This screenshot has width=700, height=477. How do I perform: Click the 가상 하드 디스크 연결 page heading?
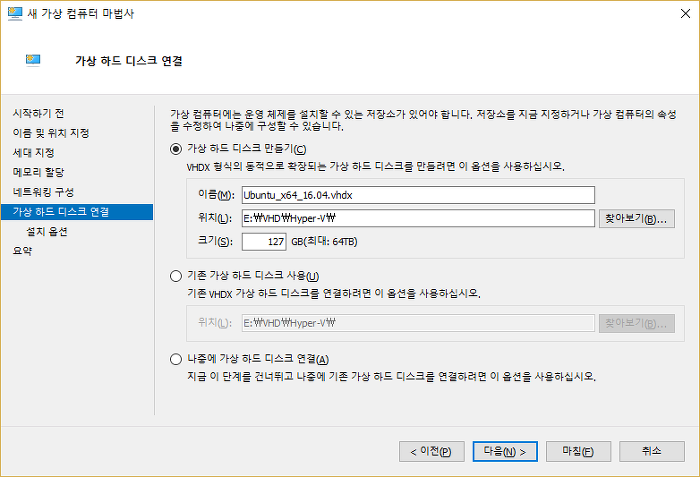[129, 60]
